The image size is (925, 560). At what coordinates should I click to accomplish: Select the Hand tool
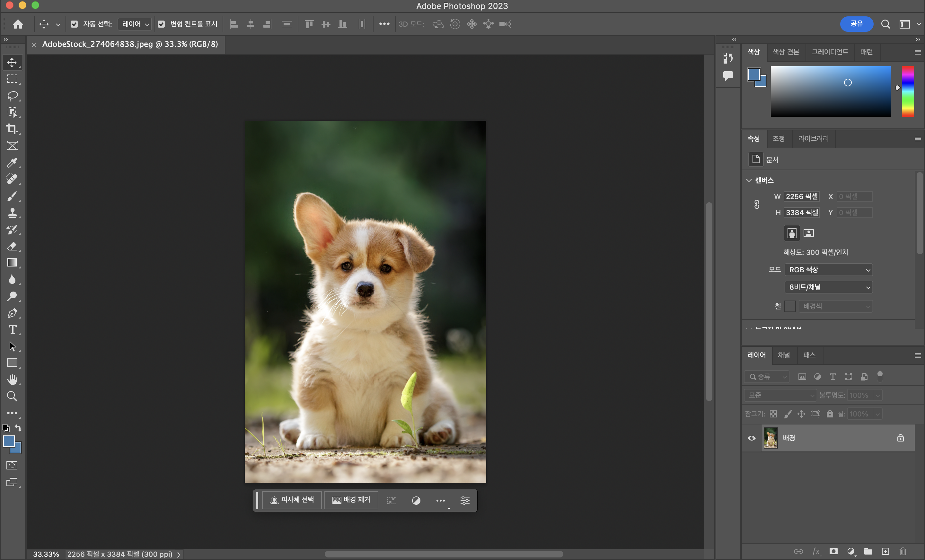point(13,380)
